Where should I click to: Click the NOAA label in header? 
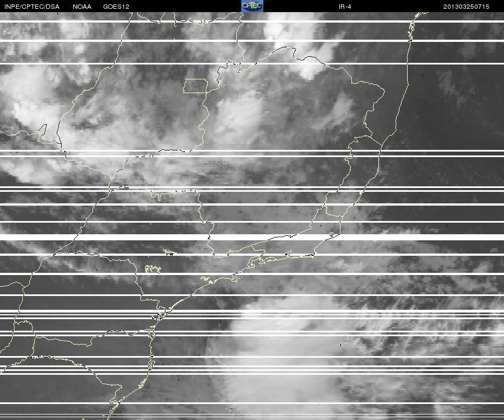pos(82,7)
